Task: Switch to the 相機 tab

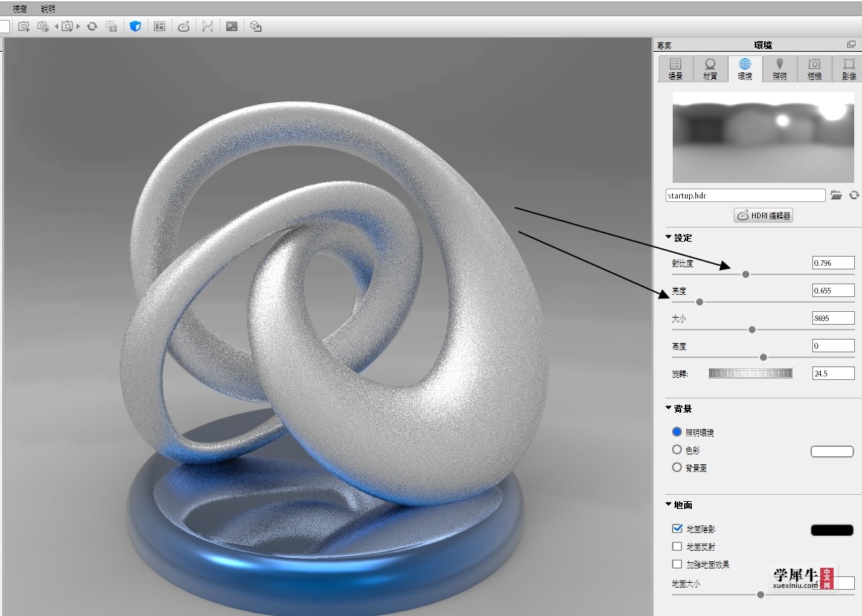Action: 815,69
